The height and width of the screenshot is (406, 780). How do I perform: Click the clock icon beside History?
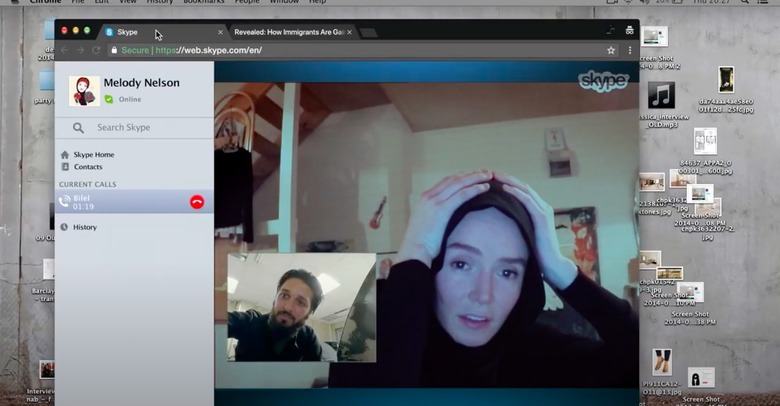[64, 227]
